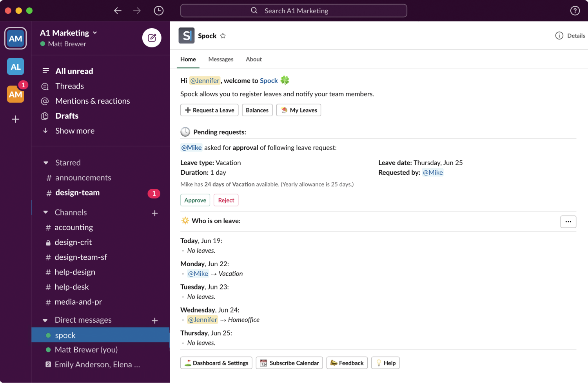Click the Spock app avatar icon

pos(187,36)
